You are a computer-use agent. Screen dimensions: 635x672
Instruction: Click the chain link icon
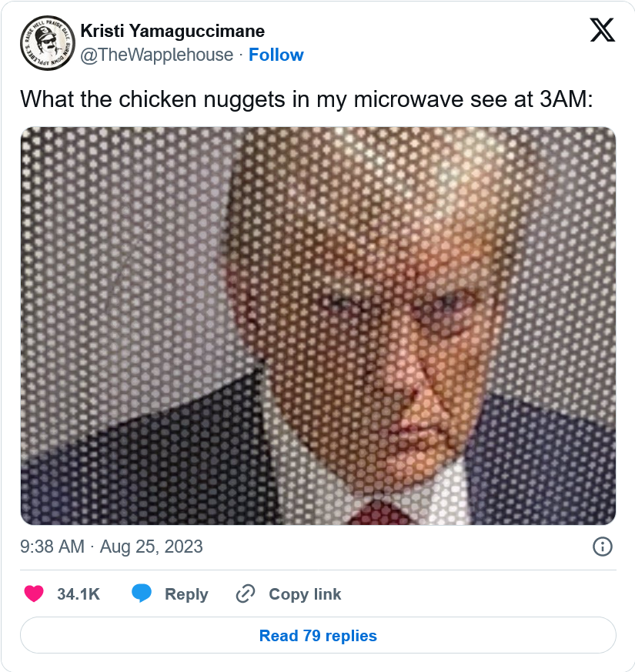[246, 594]
